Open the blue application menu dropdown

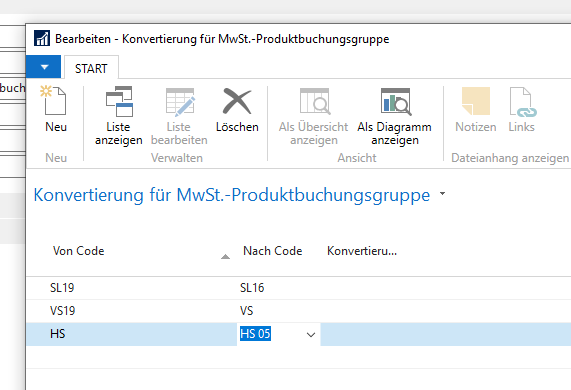tap(44, 67)
